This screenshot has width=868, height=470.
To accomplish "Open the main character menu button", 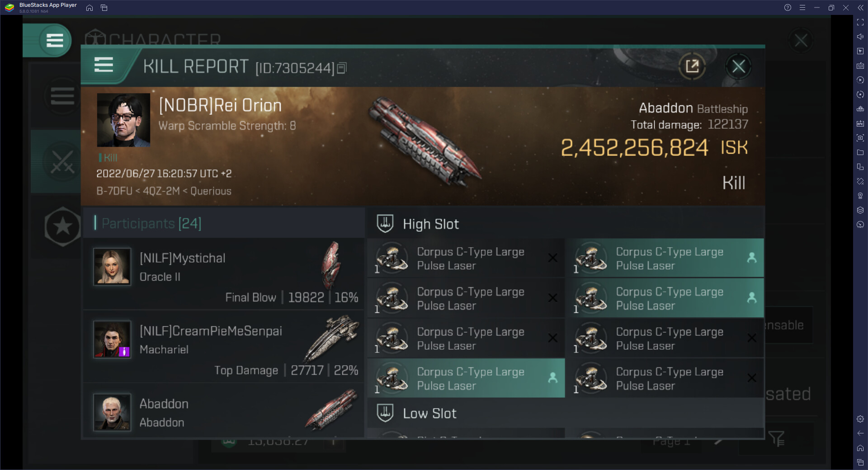I will [54, 41].
